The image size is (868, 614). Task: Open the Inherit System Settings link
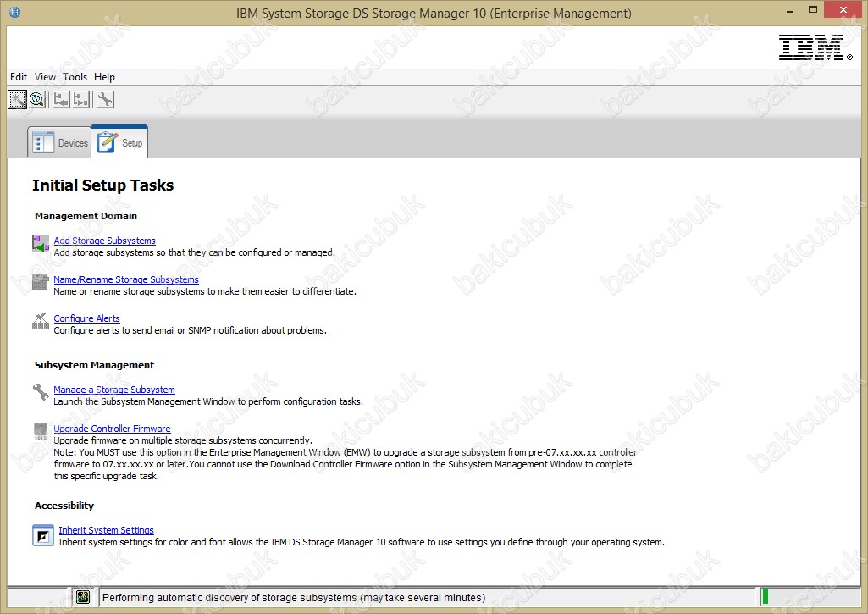[x=107, y=530]
